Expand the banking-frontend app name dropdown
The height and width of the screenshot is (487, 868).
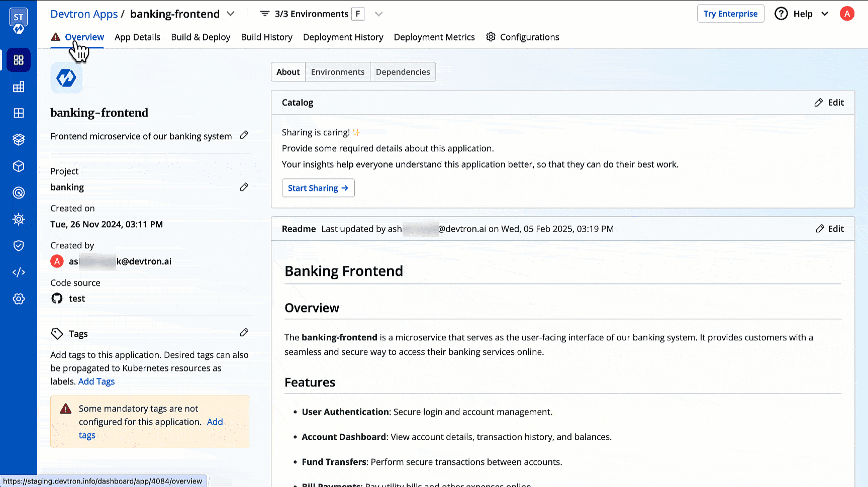(231, 14)
